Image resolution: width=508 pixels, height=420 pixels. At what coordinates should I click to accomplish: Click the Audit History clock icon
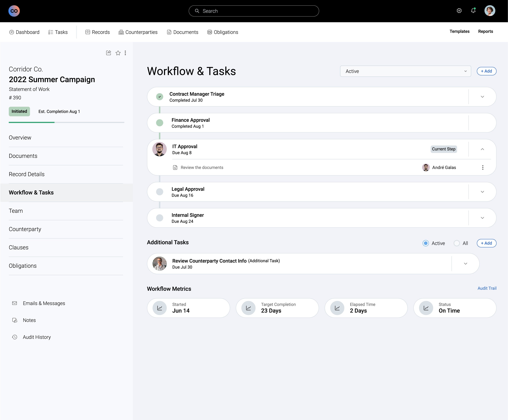pos(15,337)
